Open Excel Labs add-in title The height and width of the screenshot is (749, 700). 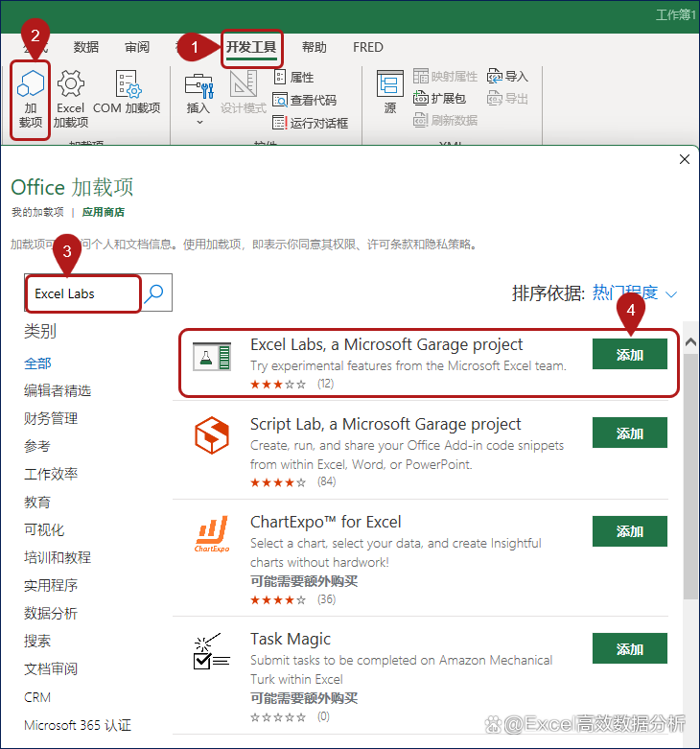386,344
